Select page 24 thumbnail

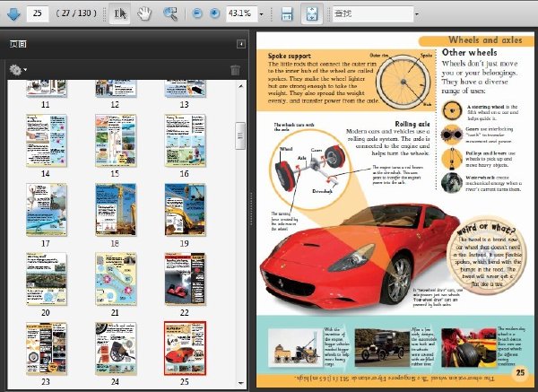click(116, 348)
